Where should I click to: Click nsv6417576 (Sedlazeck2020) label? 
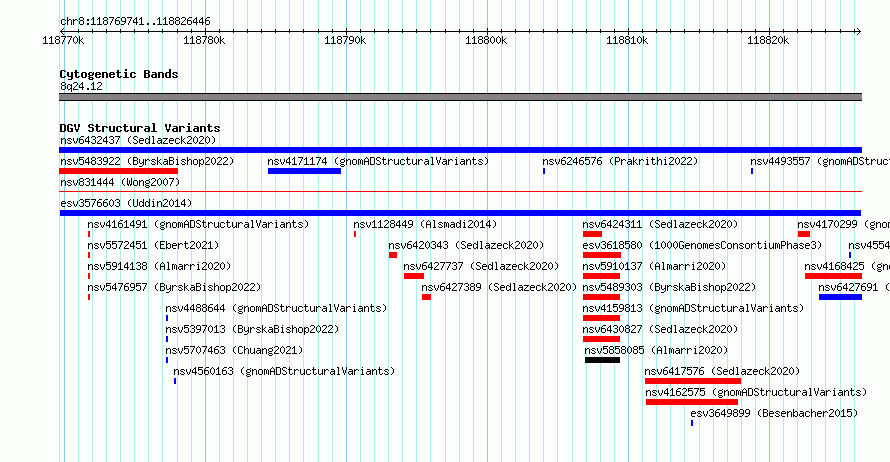(x=722, y=371)
